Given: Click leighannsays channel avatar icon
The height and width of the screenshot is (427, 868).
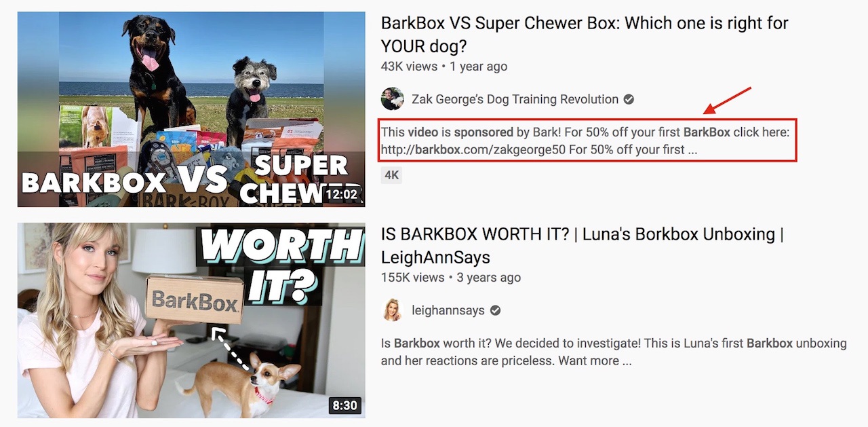Looking at the screenshot, I should tap(392, 310).
